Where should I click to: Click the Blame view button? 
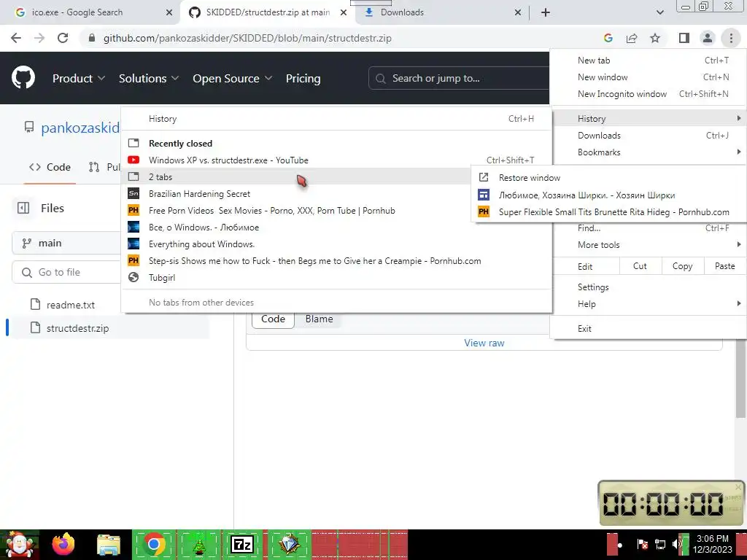click(x=319, y=319)
